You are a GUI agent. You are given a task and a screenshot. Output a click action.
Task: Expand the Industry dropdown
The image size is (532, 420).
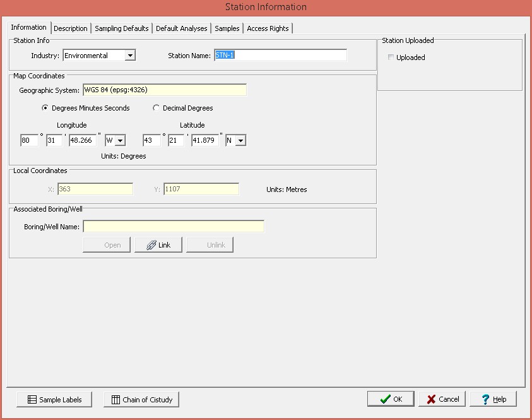click(x=130, y=56)
